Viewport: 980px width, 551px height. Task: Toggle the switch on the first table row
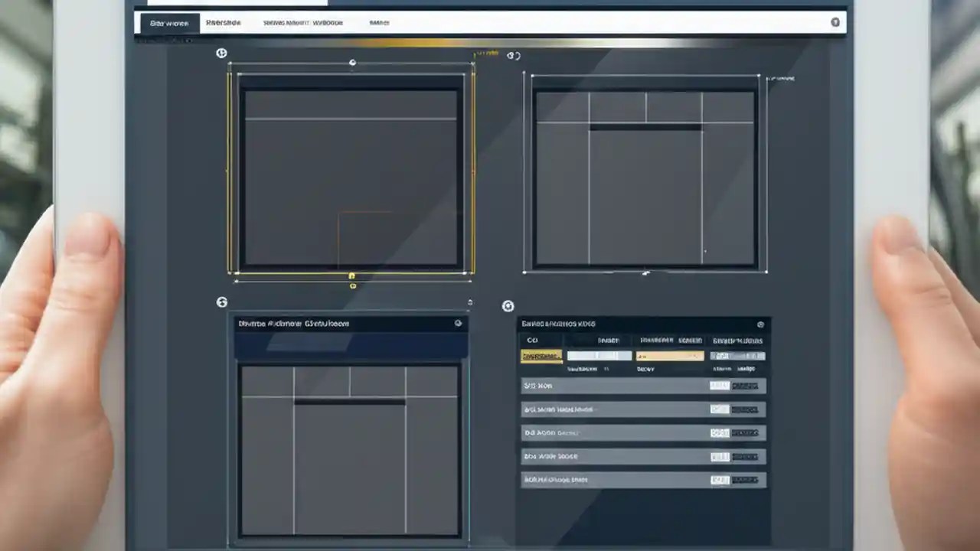click(x=720, y=386)
